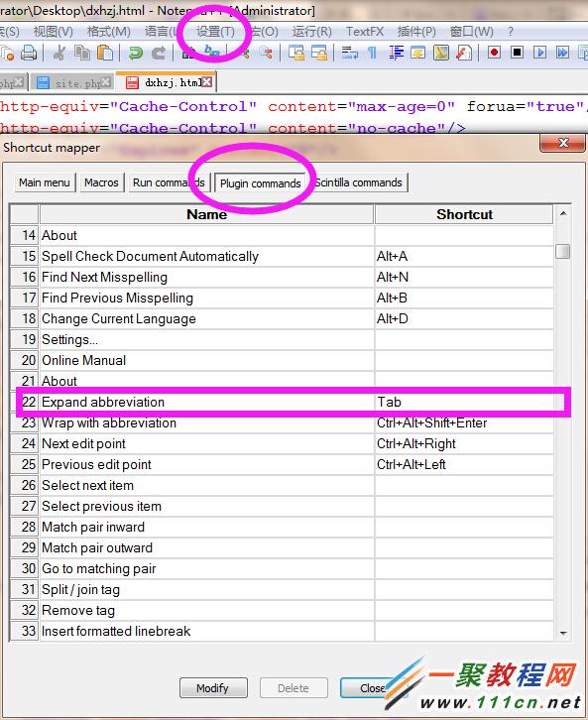Switch to Main menu tab
This screenshot has height=720, width=588.
point(45,182)
